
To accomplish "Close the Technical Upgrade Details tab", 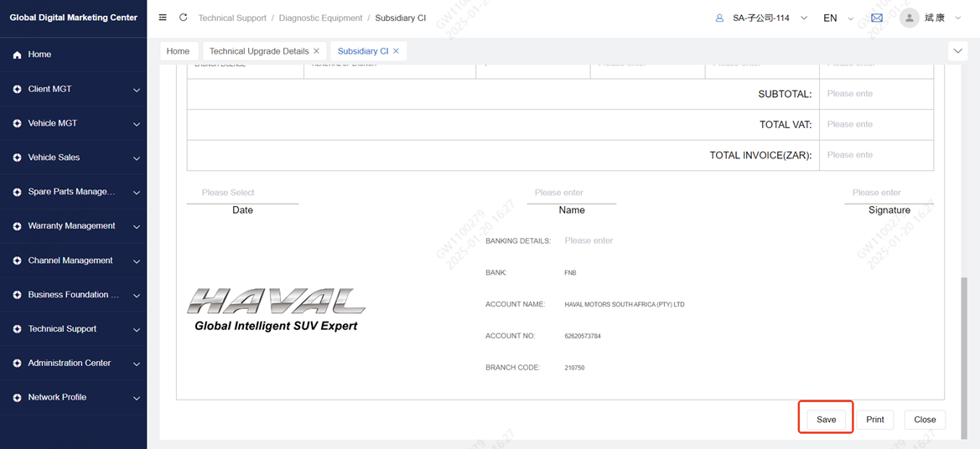I will (x=316, y=51).
